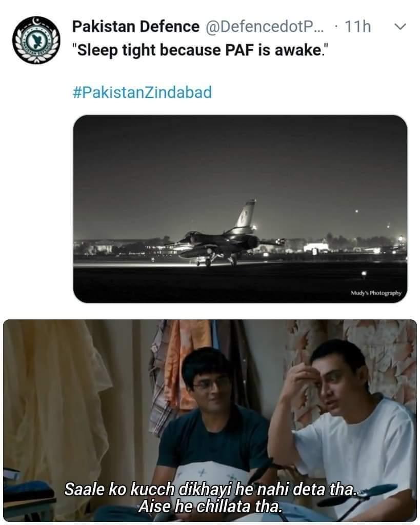This screenshot has height=525, width=420.
Task: Click the eagle emblem inside the avatar
Action: 36,40
